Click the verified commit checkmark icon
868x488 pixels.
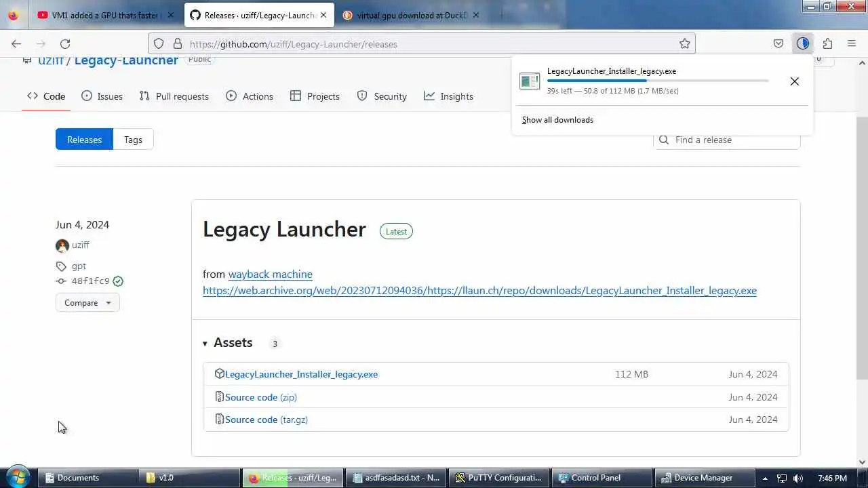pos(118,281)
